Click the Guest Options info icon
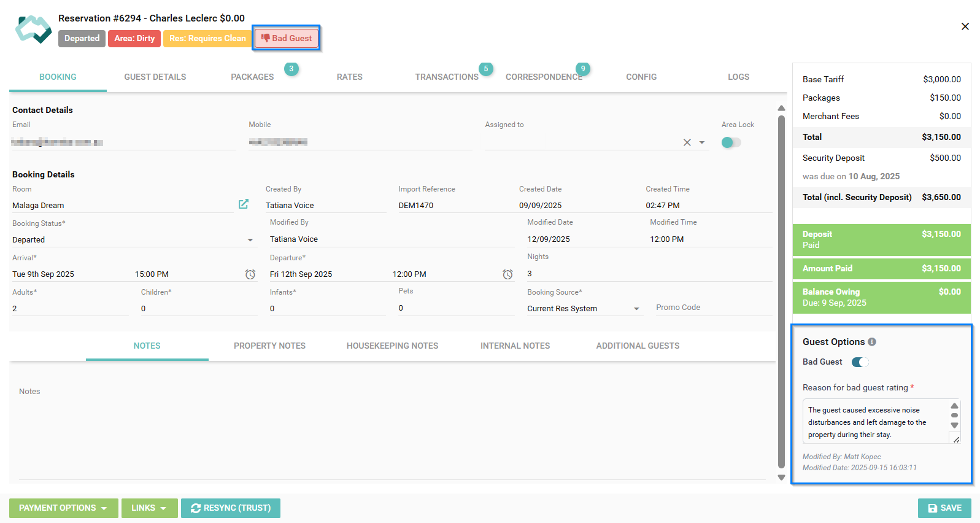The image size is (980, 523). 872,342
